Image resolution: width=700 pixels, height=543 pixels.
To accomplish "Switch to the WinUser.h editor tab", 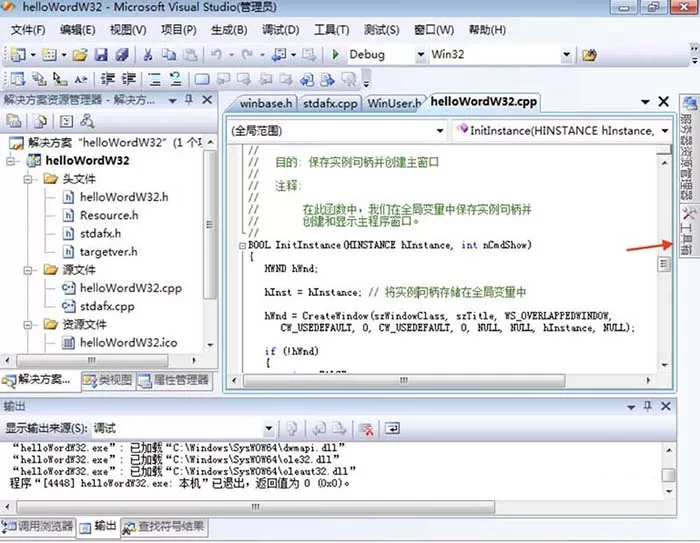I will 394,103.
